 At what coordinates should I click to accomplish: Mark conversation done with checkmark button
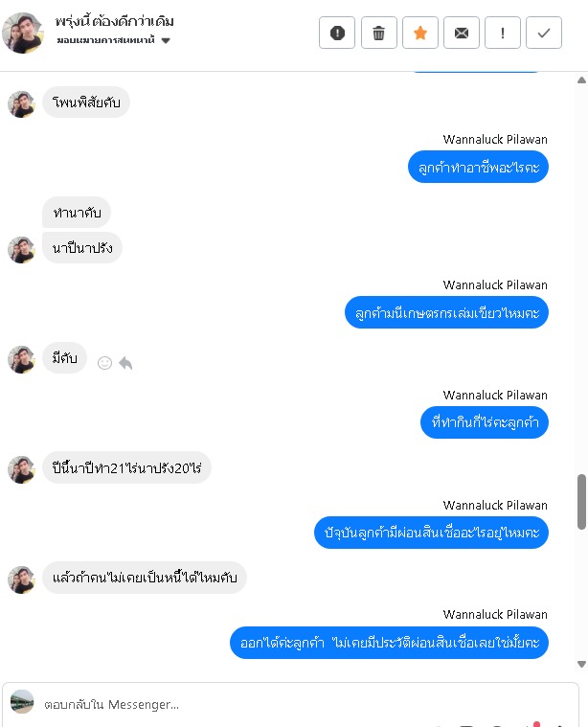(x=544, y=33)
